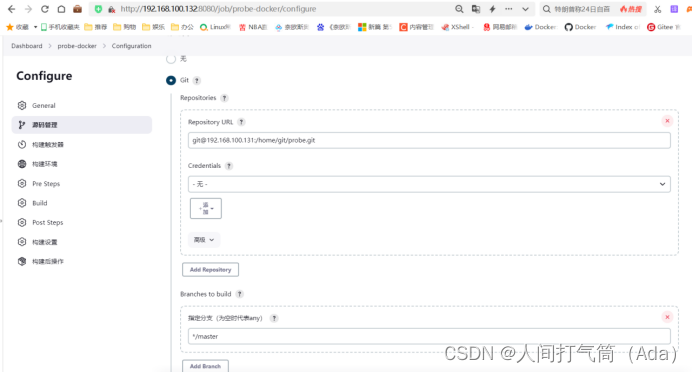Expand the address bar dropdown chevron
The image size is (692, 373).
point(525,9)
